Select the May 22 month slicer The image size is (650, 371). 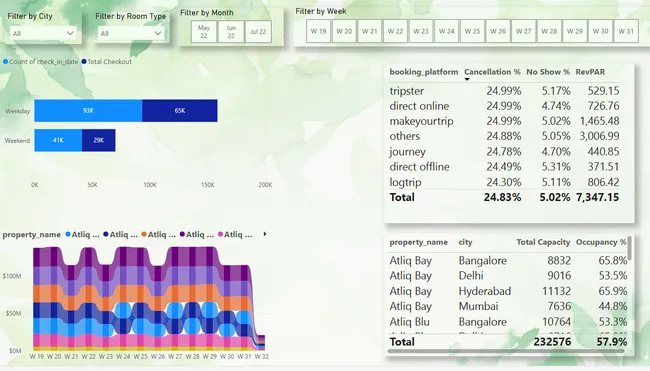[x=204, y=32]
